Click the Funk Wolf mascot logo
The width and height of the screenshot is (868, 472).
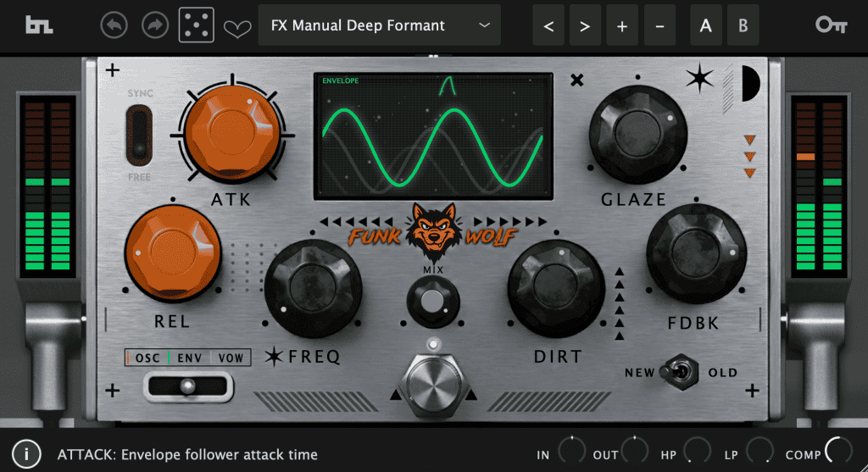click(x=433, y=232)
